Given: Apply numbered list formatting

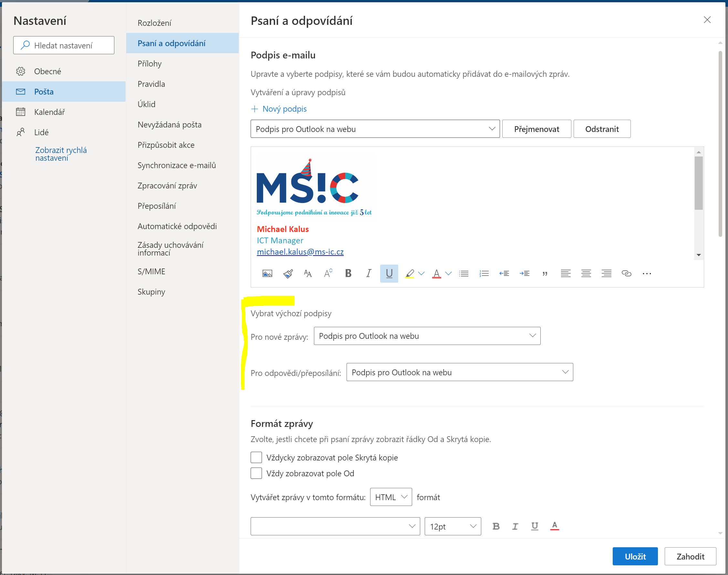Looking at the screenshot, I should click(484, 273).
